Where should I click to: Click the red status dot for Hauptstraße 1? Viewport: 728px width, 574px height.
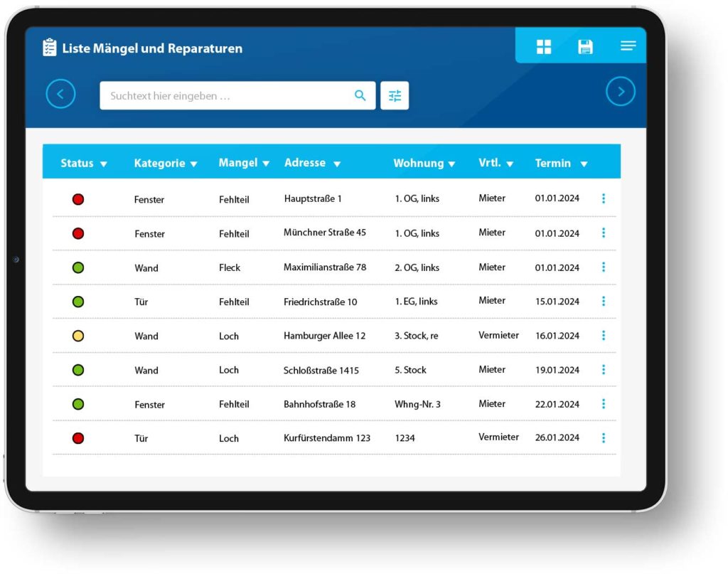point(78,199)
